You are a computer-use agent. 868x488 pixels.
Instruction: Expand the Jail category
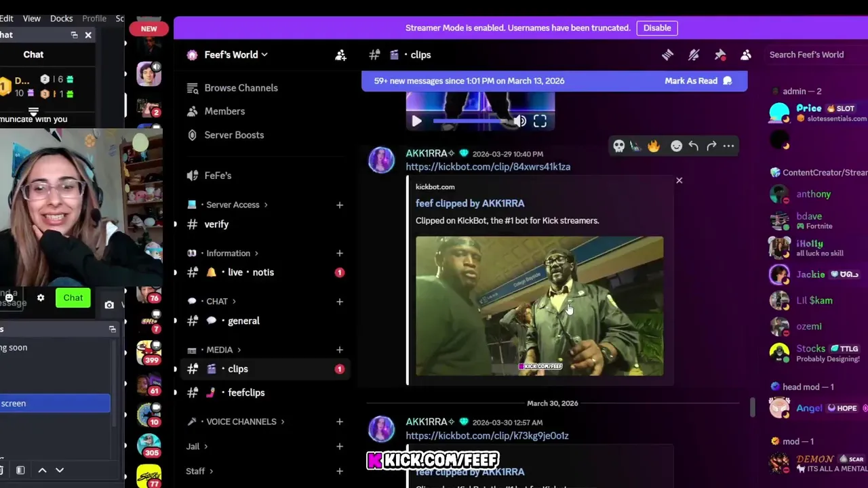197,447
